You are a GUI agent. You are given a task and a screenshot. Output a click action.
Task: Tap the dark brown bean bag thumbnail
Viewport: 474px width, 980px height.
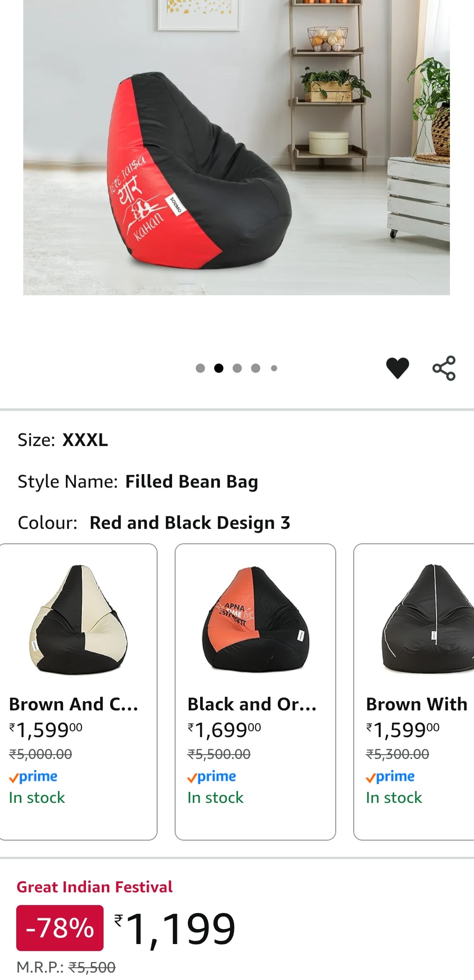428,619
